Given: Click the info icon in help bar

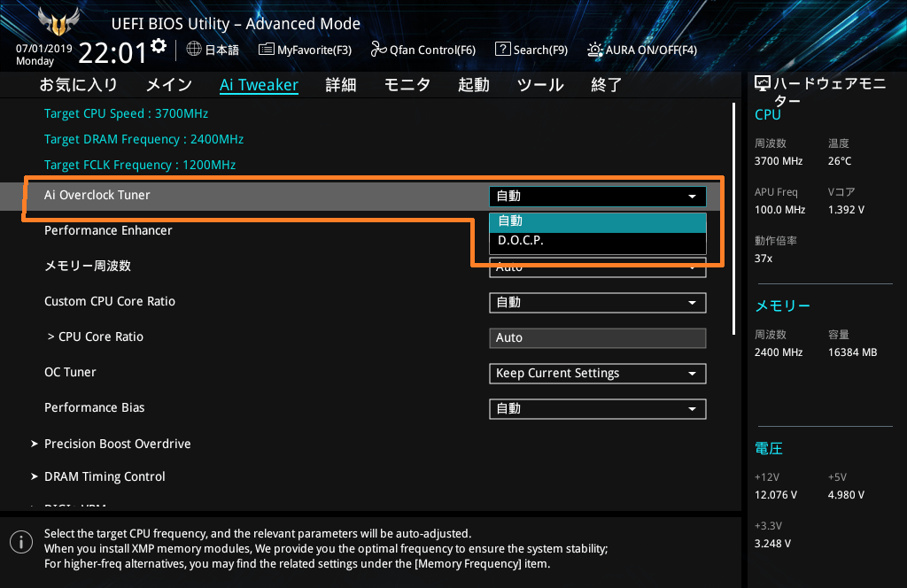Looking at the screenshot, I should pos(21,542).
